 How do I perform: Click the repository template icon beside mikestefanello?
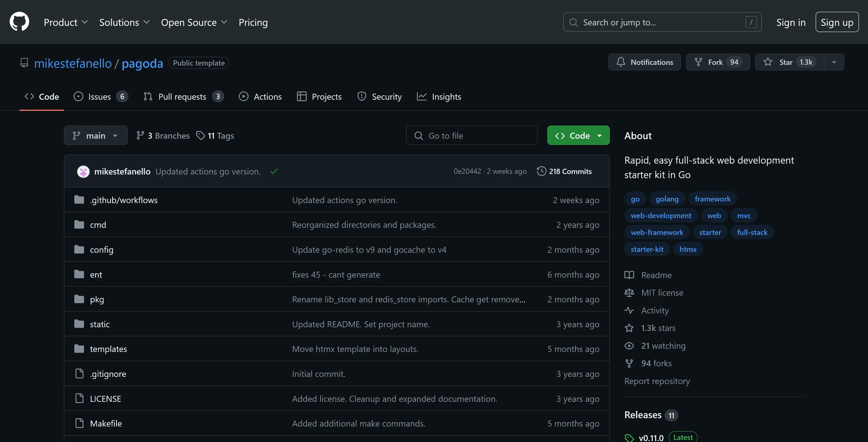coord(24,63)
